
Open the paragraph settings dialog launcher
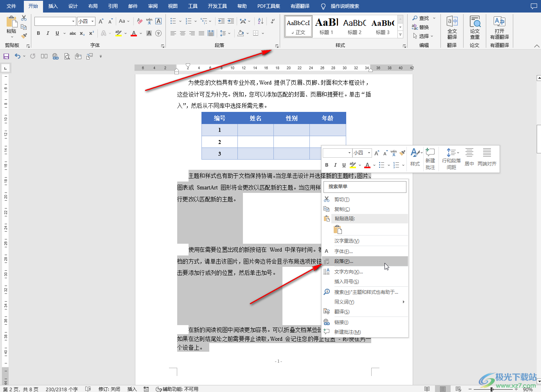click(x=277, y=46)
